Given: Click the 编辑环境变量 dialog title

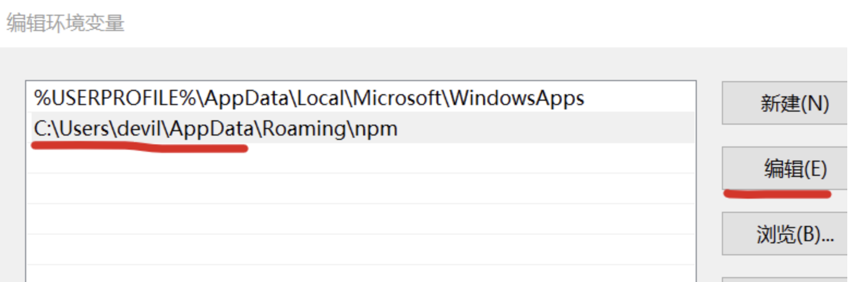Looking at the screenshot, I should 65,23.
